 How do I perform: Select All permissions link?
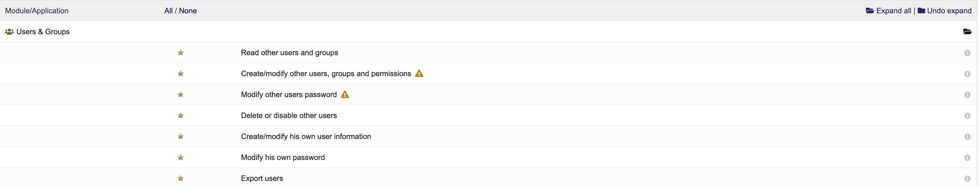click(x=169, y=11)
